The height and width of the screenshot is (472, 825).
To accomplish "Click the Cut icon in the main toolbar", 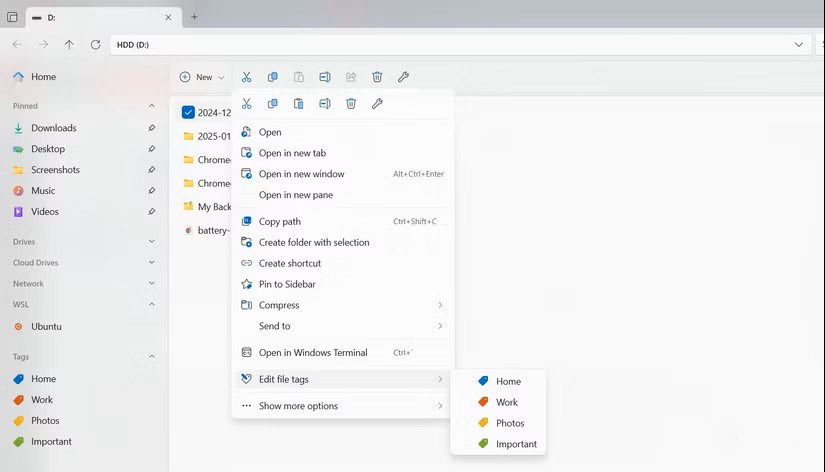I will (246, 77).
